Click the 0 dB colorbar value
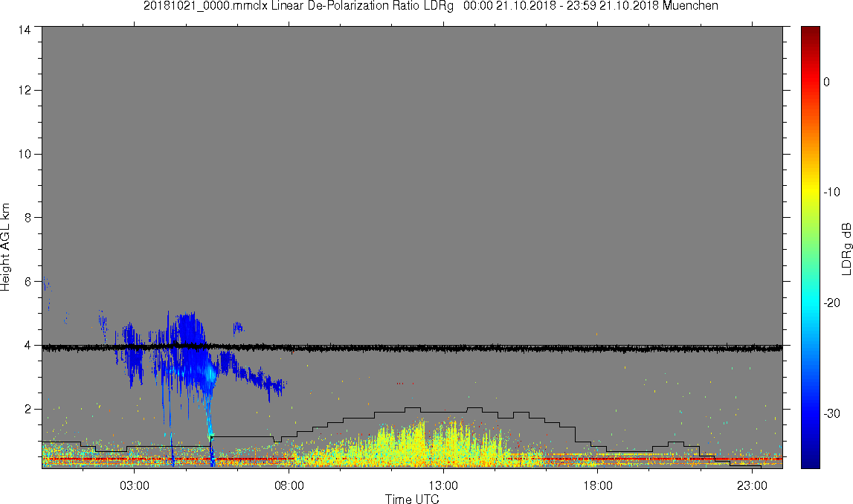 (827, 82)
